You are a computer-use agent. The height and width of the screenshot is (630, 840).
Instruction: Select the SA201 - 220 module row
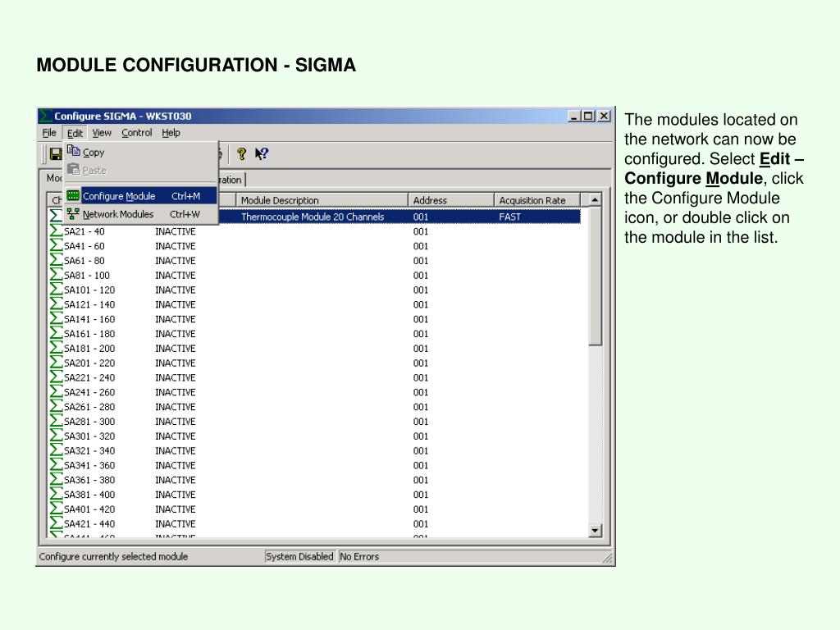tap(315, 363)
